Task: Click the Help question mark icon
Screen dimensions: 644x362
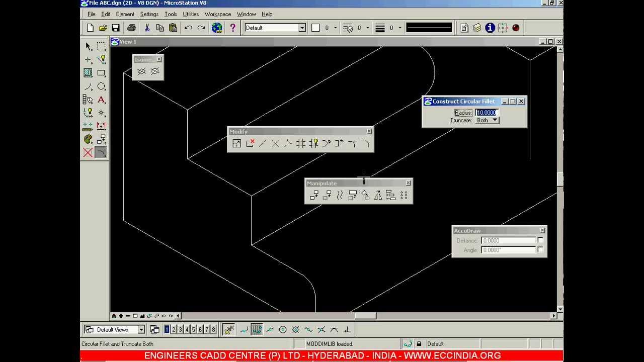Action: 232,28
